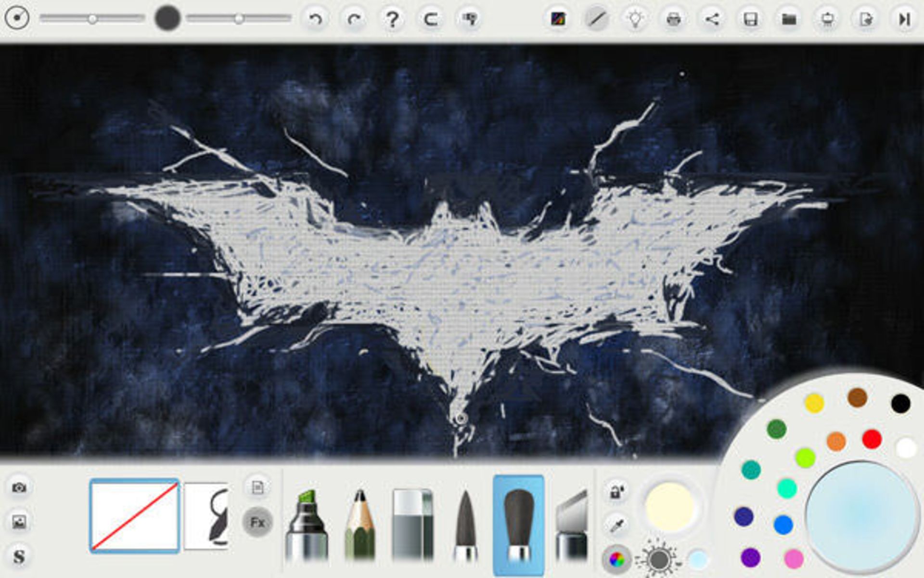The width and height of the screenshot is (924, 578).
Task: Open the folder to browse files
Action: pyautogui.click(x=789, y=19)
